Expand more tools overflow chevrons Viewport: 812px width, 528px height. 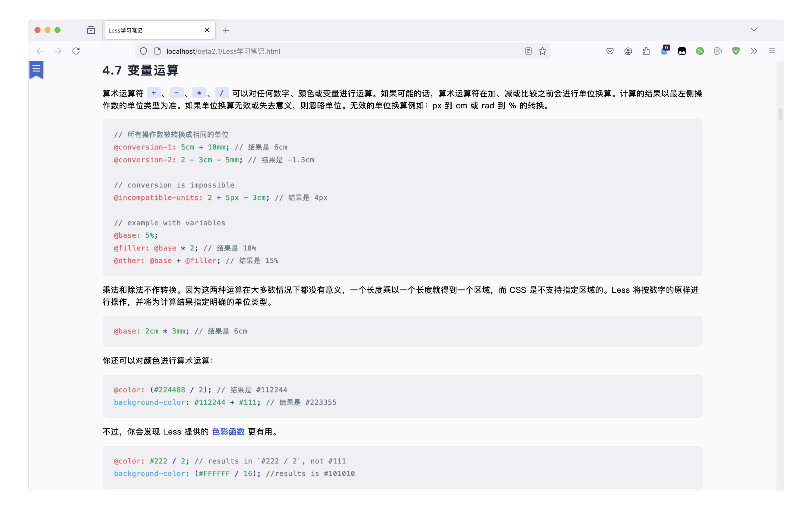pyautogui.click(x=754, y=51)
